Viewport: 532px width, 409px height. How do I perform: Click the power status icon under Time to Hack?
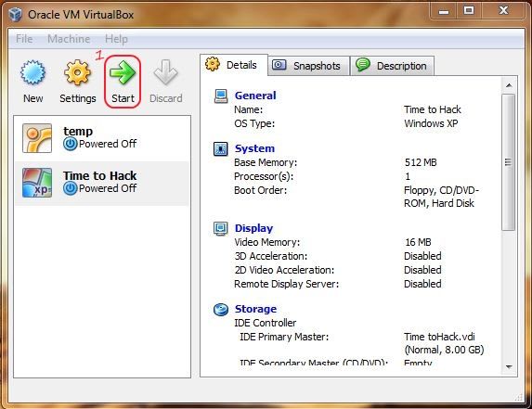click(71, 188)
